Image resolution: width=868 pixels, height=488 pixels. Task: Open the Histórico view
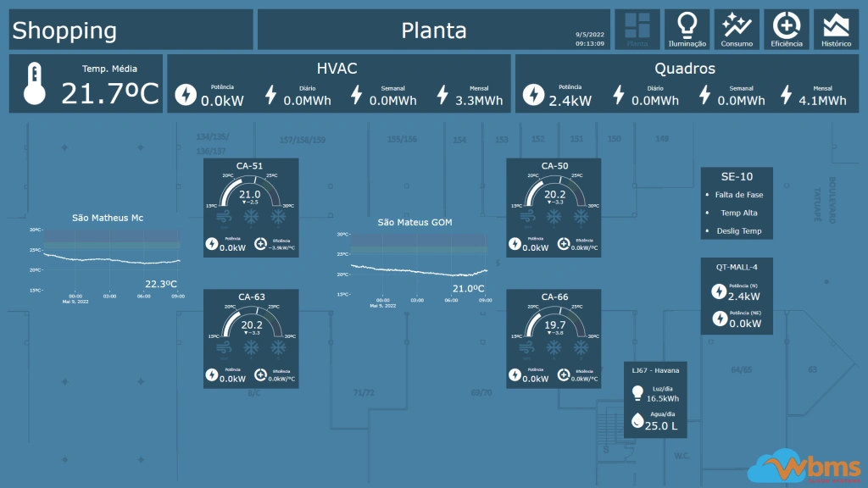(837, 30)
